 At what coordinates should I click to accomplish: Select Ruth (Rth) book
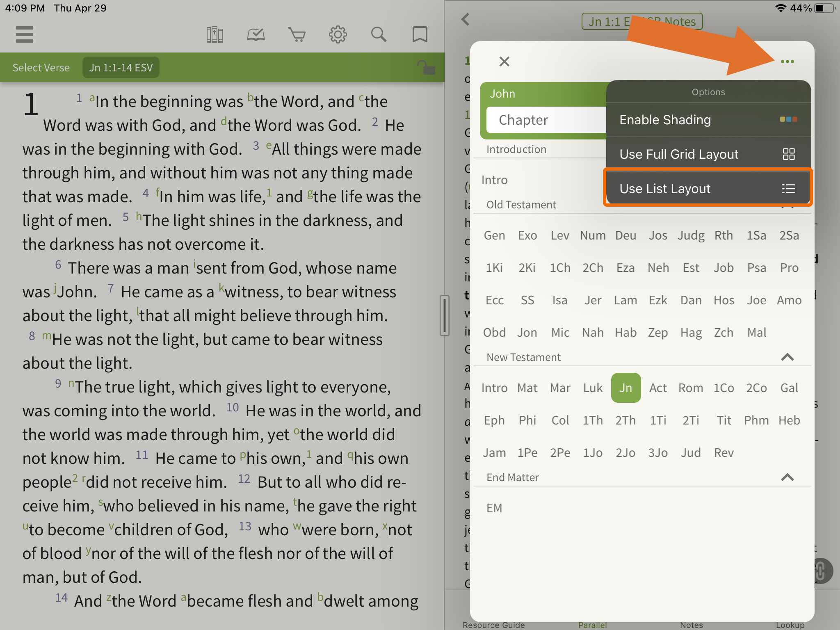(x=724, y=235)
